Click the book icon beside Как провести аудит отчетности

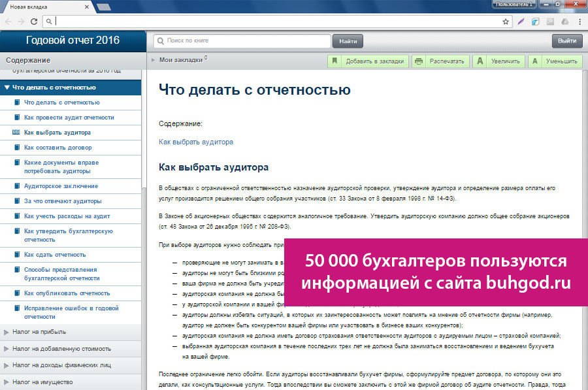[17, 118]
